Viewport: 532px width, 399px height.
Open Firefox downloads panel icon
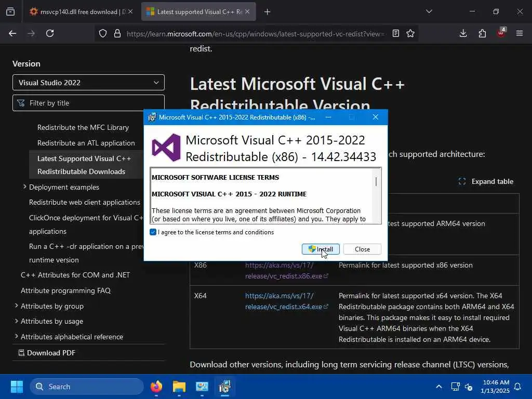tap(463, 33)
